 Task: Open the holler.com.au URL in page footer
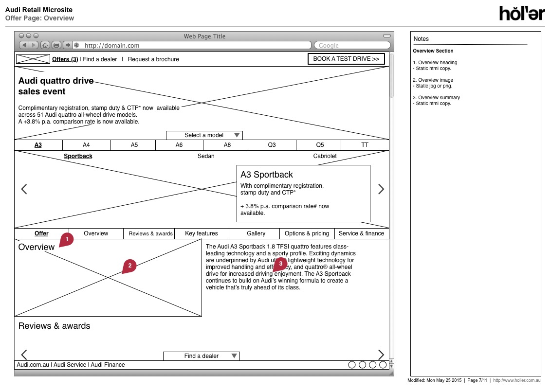click(x=516, y=380)
